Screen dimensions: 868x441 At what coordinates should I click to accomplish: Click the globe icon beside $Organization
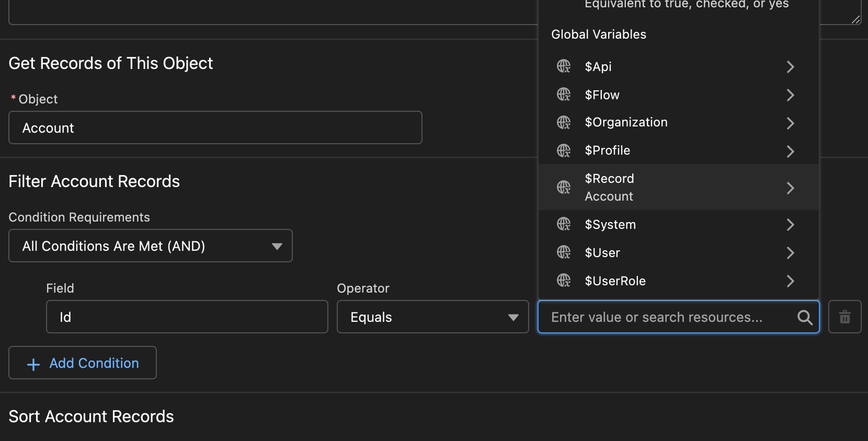point(564,123)
